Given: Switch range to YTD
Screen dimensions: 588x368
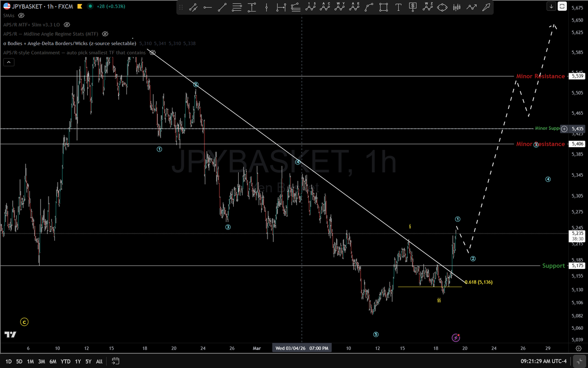Looking at the screenshot, I should click(66, 361).
